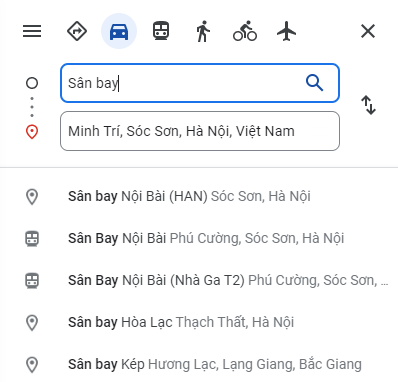
Task: Edit destination field Minh Trí, Sóc Sơn
Action: click(x=200, y=131)
